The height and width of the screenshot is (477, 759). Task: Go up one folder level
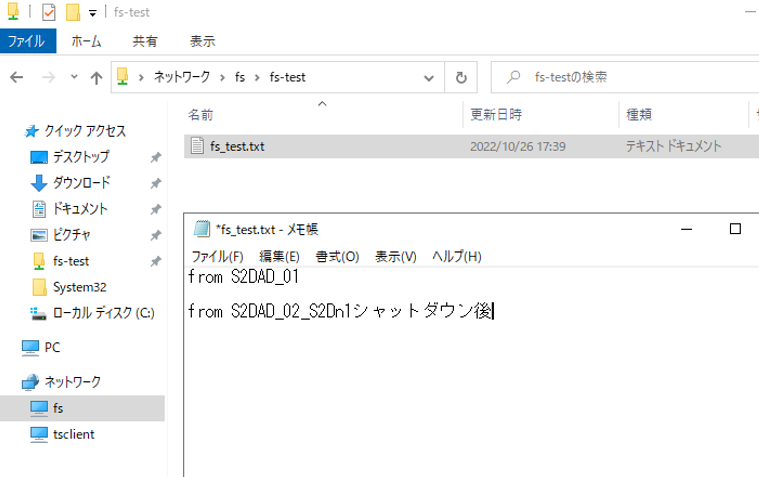click(96, 77)
